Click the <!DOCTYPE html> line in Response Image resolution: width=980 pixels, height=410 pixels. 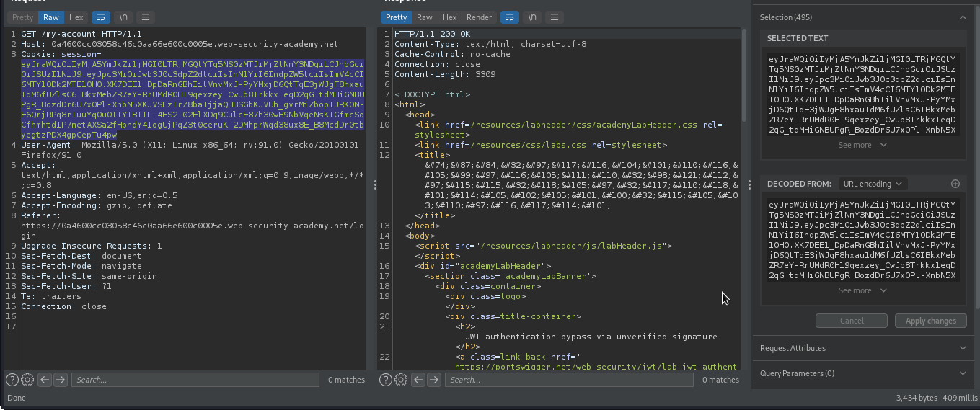point(432,94)
